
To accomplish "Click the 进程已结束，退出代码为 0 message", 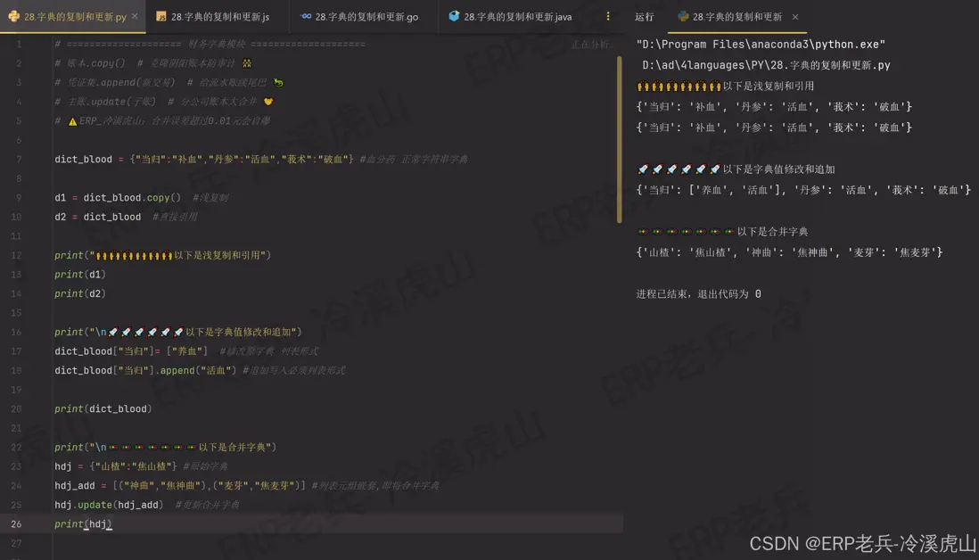I will (x=699, y=294).
